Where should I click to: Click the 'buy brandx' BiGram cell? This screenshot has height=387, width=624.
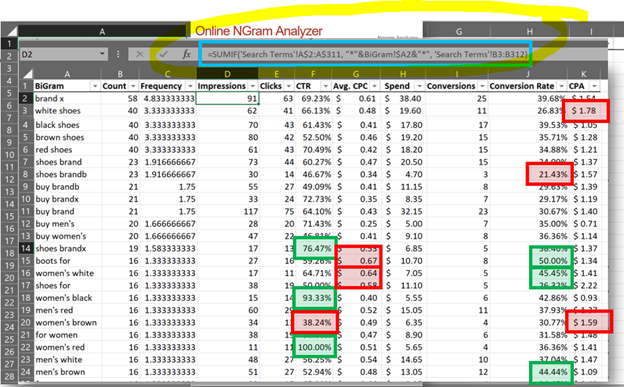point(66,199)
